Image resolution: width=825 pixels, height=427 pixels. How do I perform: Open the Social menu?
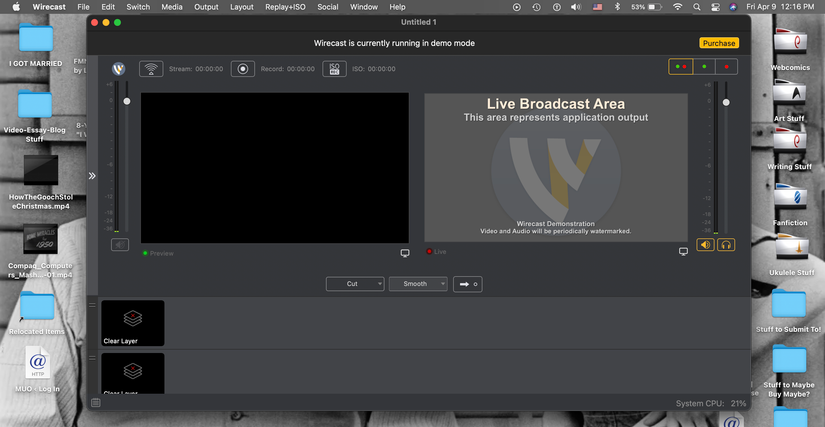pos(328,7)
